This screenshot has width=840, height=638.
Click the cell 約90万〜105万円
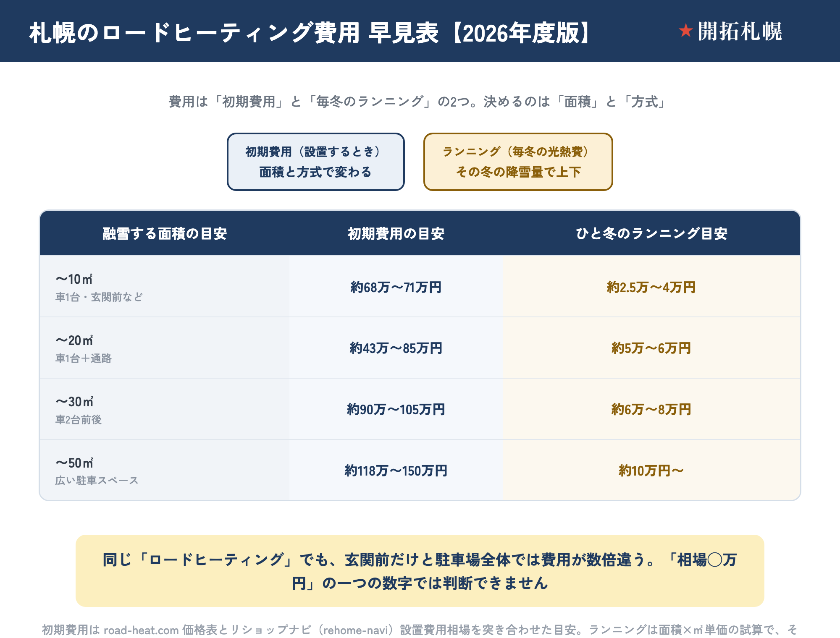tap(396, 409)
